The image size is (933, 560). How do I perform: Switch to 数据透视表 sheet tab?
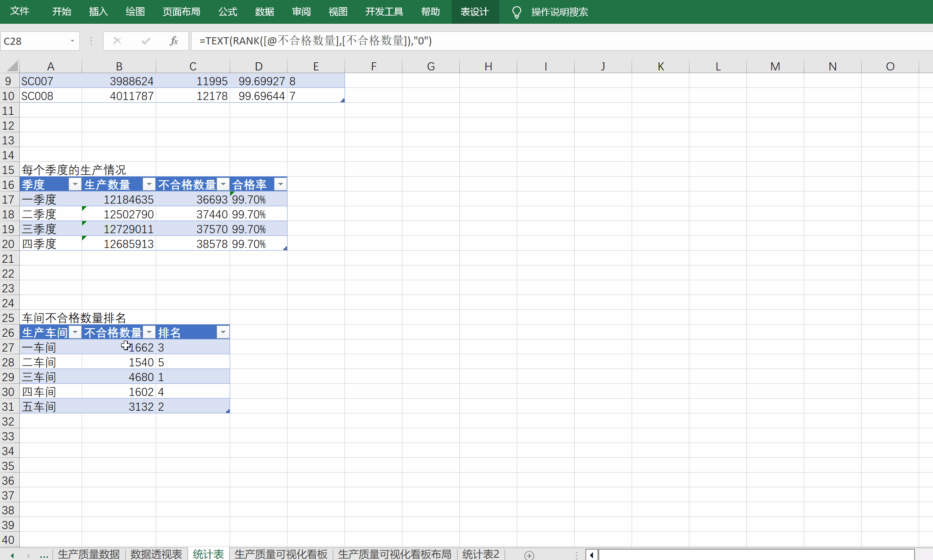pos(156,554)
